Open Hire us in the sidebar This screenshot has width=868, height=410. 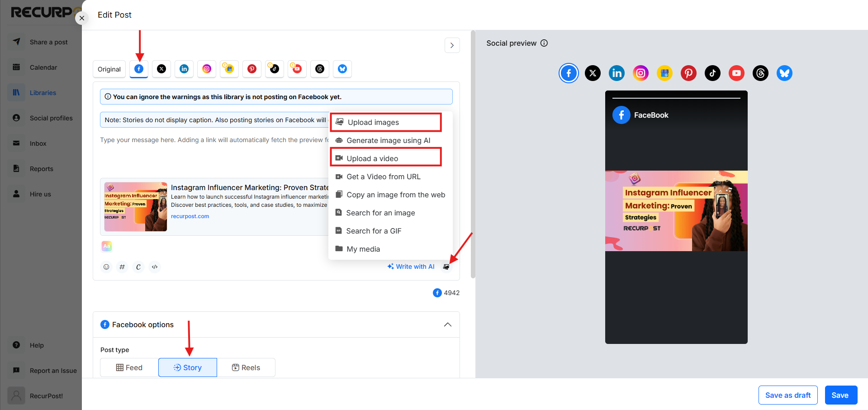[x=41, y=194]
